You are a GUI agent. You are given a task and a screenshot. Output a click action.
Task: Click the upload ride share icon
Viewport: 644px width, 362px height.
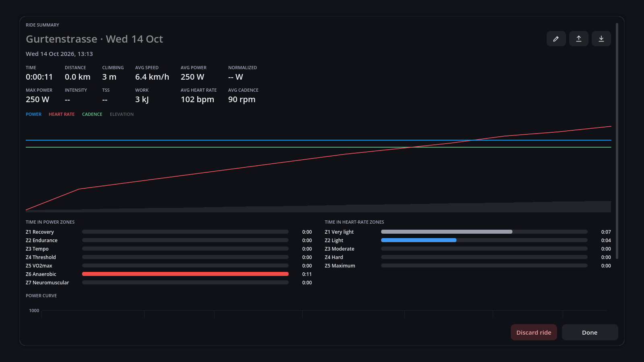click(578, 39)
